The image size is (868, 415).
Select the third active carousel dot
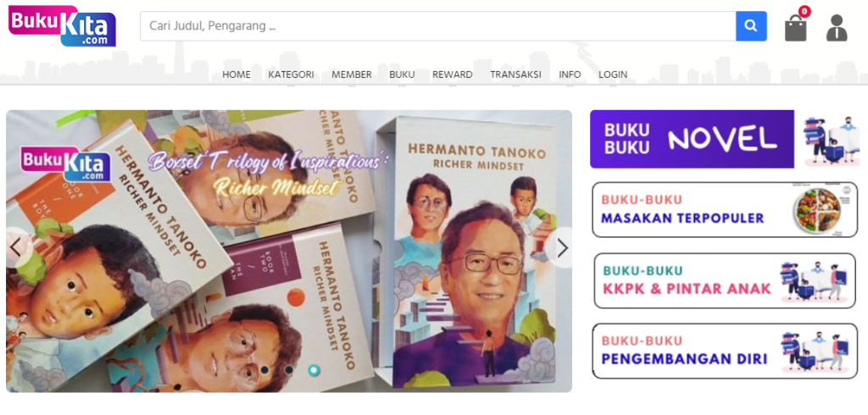[x=314, y=369]
